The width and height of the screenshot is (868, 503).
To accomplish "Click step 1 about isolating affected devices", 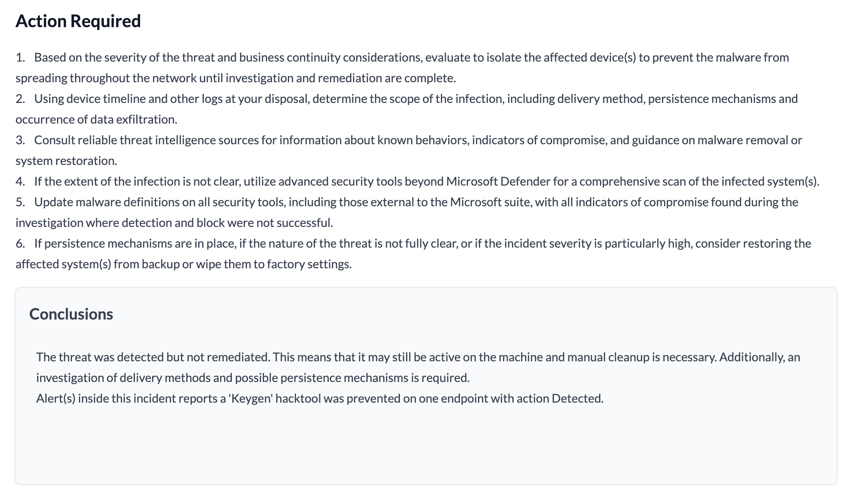I will click(x=388, y=57).
